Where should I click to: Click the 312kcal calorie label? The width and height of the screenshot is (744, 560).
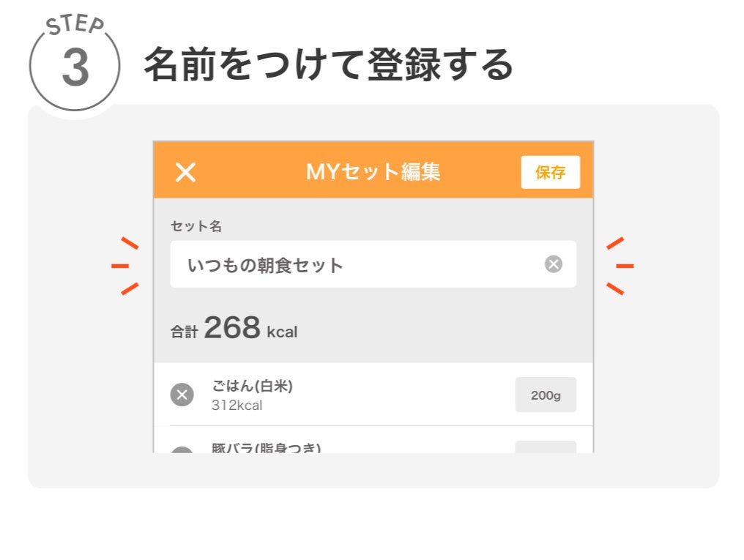[x=237, y=406]
